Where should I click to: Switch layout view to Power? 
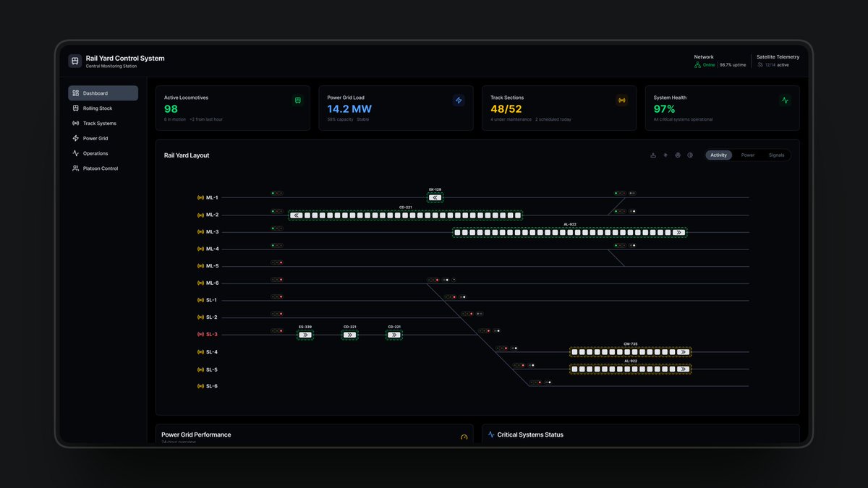tap(748, 155)
